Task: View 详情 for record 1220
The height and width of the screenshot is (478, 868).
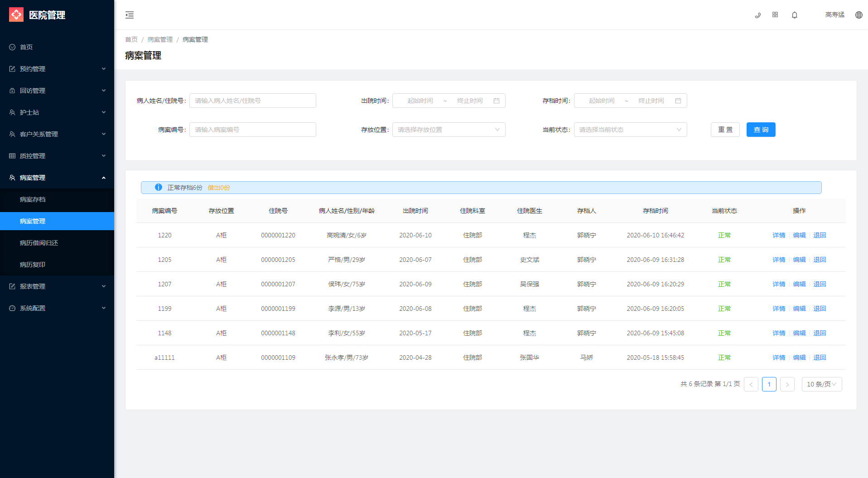Action: [779, 235]
